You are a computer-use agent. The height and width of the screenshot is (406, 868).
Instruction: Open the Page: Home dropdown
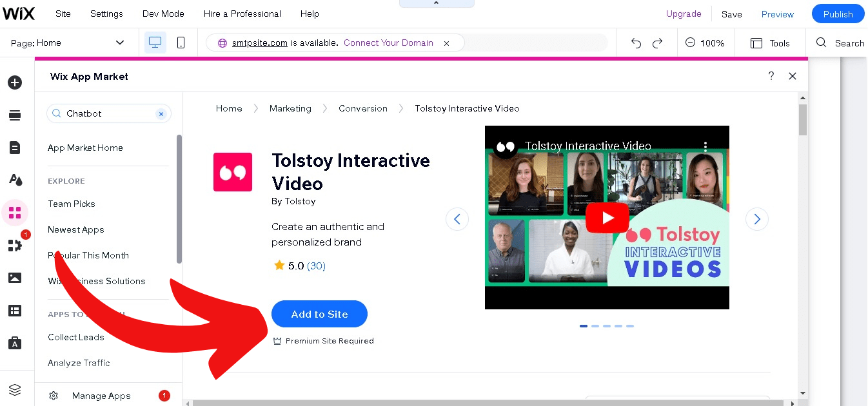tap(68, 43)
